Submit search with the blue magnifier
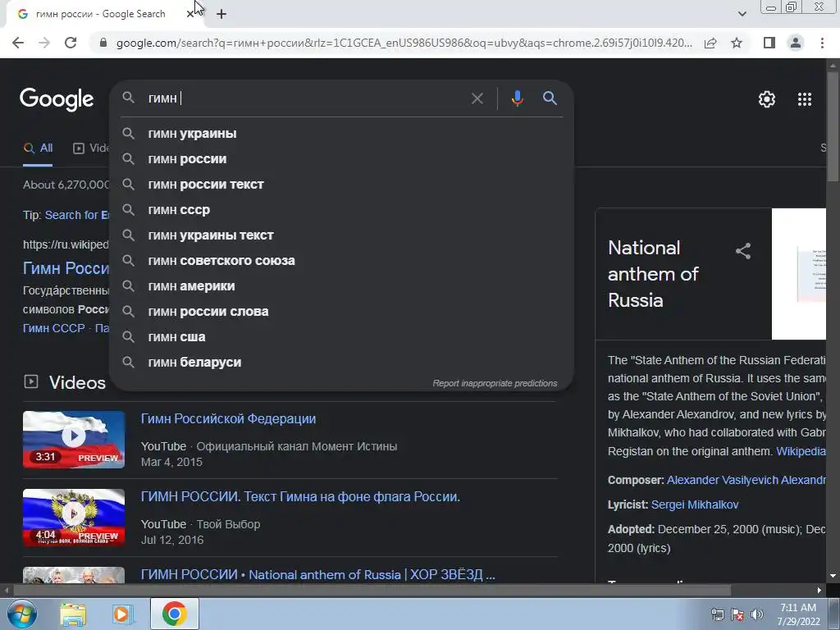 550,98
